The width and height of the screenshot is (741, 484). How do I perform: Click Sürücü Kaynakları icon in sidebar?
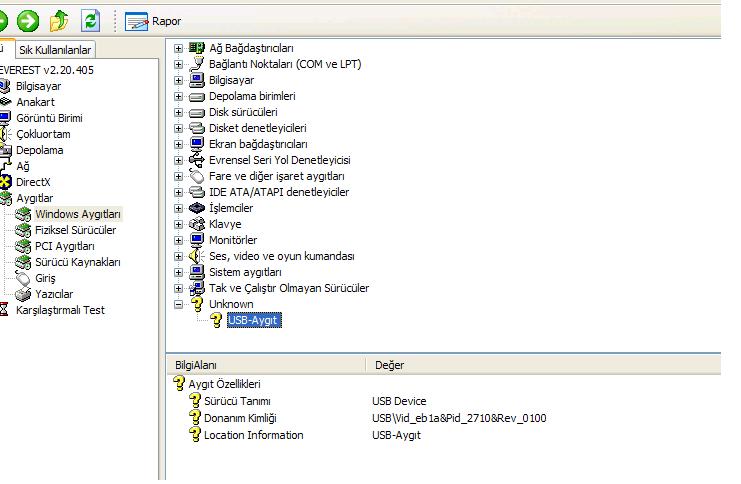pyautogui.click(x=23, y=262)
